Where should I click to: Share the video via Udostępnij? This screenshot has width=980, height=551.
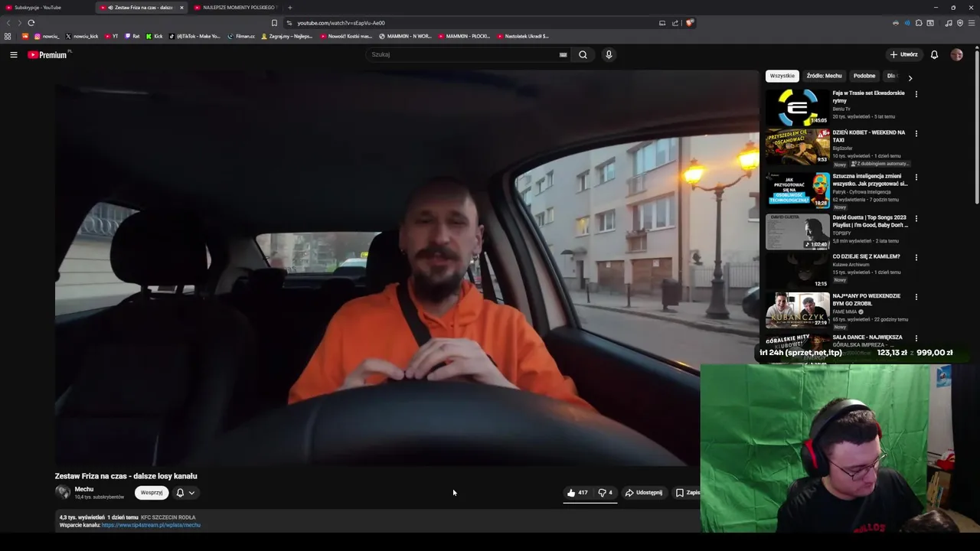[x=644, y=493]
